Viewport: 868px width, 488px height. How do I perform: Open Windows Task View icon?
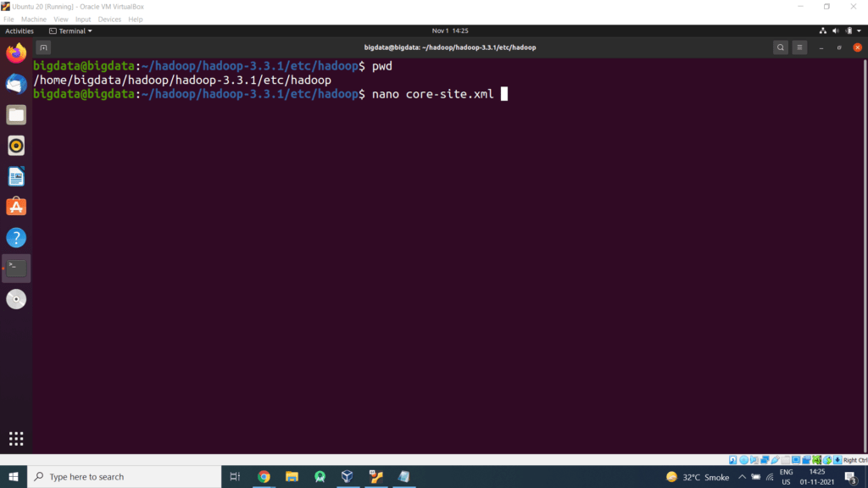coord(235,476)
